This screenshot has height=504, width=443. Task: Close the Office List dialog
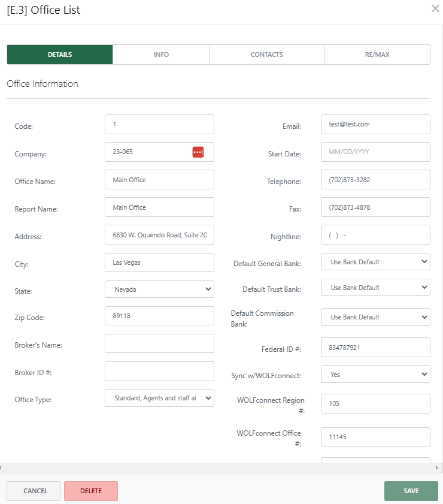[435, 9]
